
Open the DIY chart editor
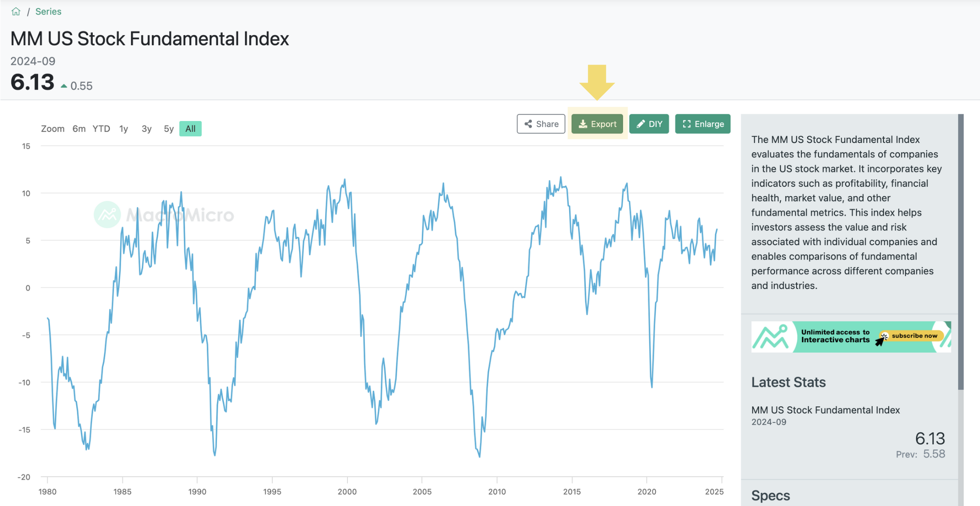[649, 124]
